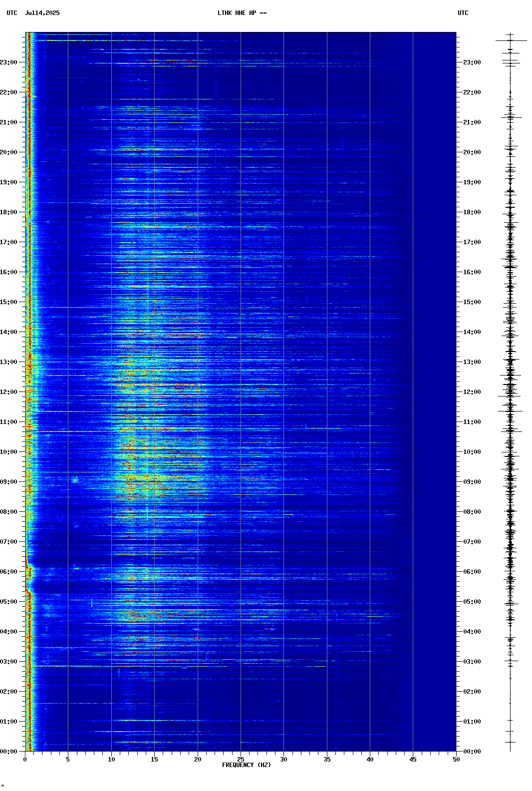Select '01:00' on the right time axis

point(472,722)
